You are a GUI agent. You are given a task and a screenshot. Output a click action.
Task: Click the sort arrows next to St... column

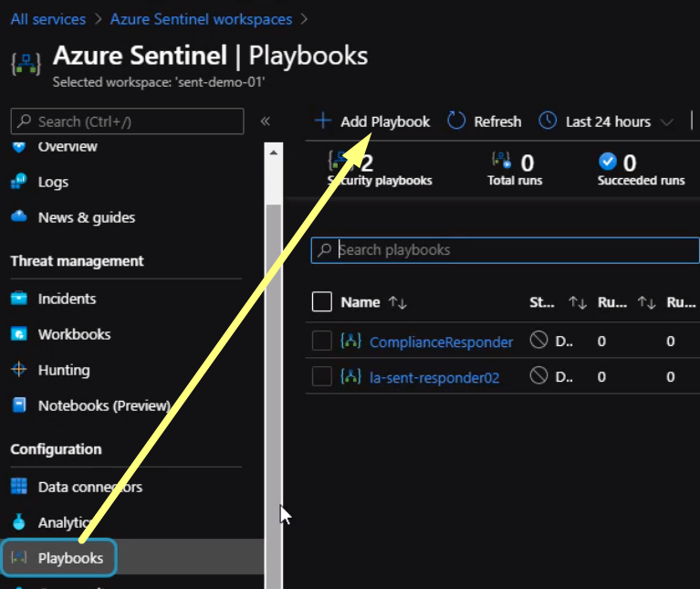578,303
